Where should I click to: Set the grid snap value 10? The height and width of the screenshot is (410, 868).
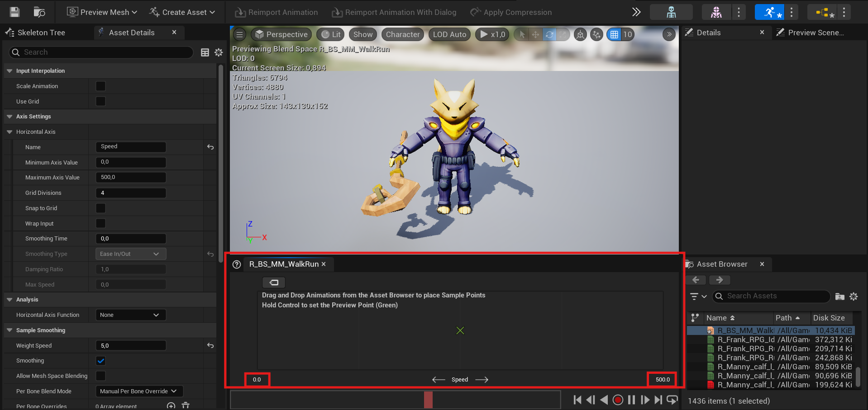click(x=628, y=34)
